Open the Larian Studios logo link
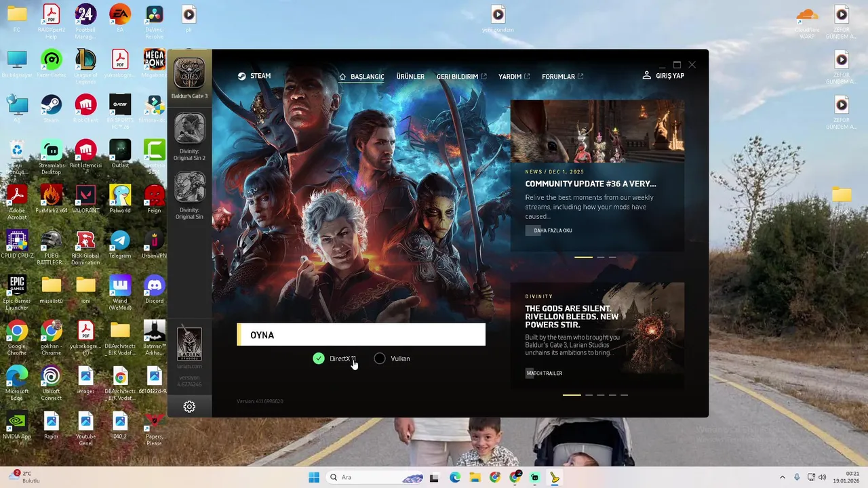The image size is (868, 488). pyautogui.click(x=189, y=344)
